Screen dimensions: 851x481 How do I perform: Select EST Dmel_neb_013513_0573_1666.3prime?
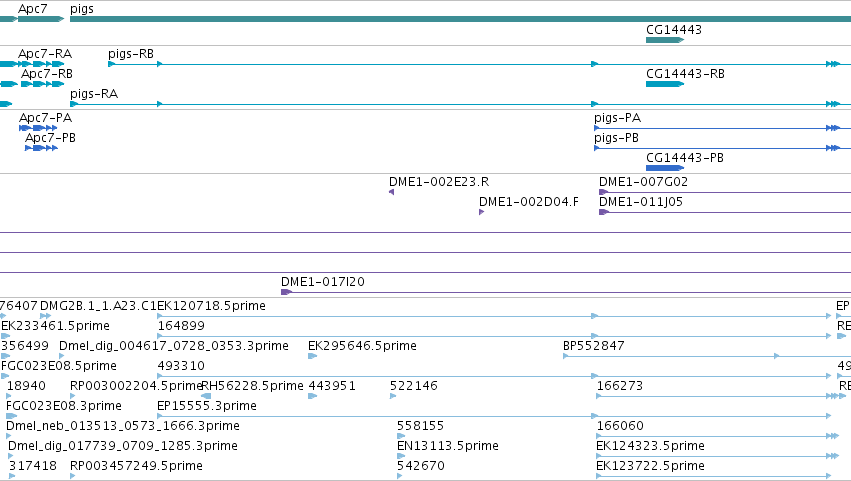pos(123,426)
